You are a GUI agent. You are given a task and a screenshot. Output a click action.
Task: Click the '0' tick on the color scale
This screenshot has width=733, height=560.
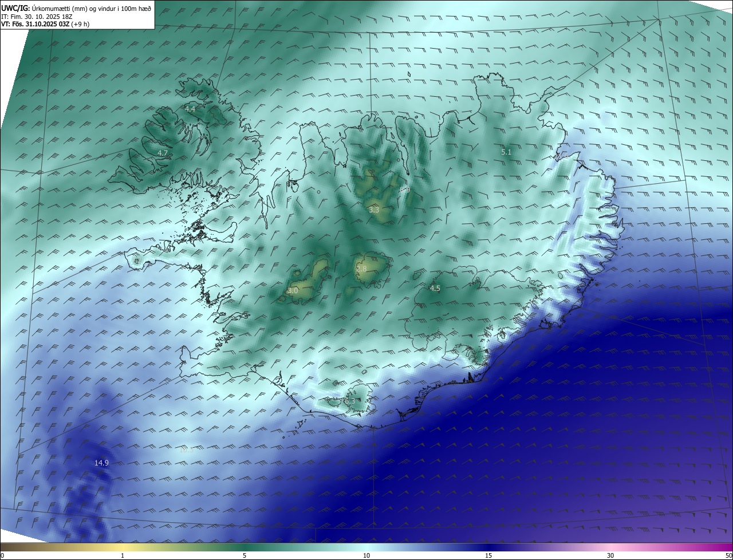pyautogui.click(x=2, y=555)
